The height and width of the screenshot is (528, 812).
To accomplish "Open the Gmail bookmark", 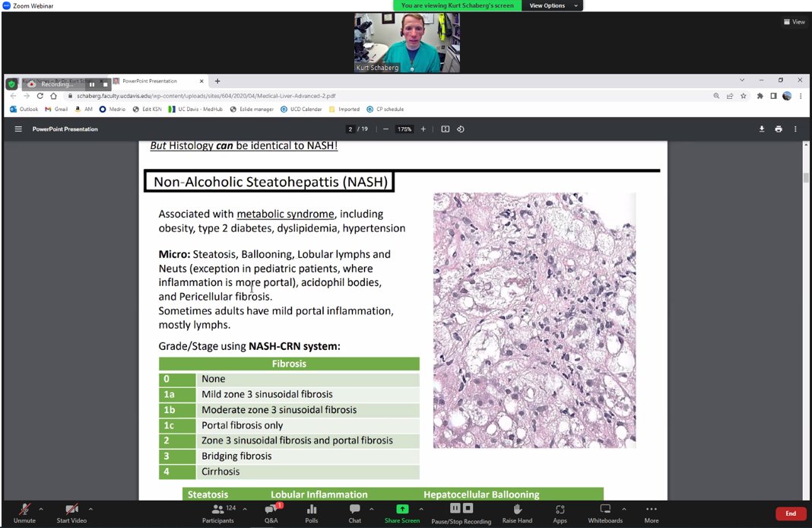I will pyautogui.click(x=56, y=110).
